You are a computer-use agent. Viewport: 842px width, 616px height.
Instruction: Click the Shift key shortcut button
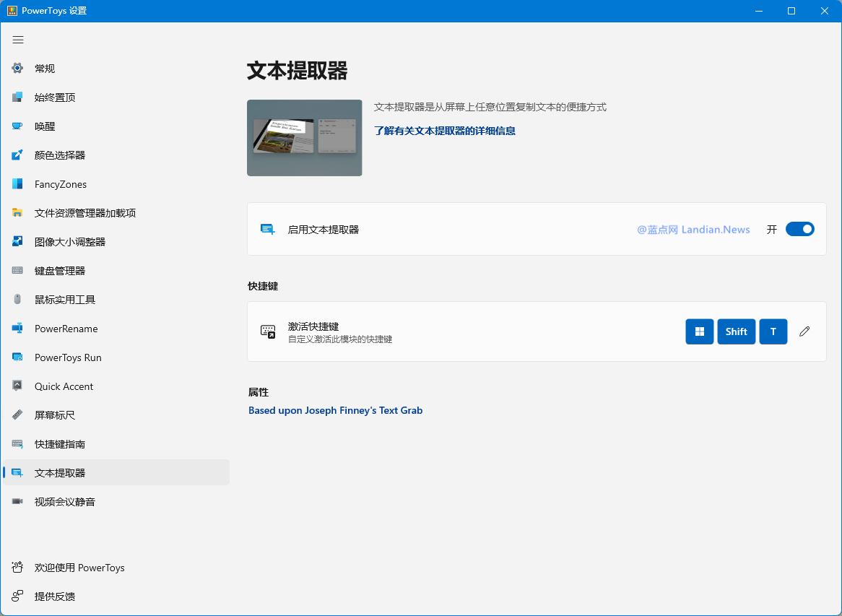point(737,331)
